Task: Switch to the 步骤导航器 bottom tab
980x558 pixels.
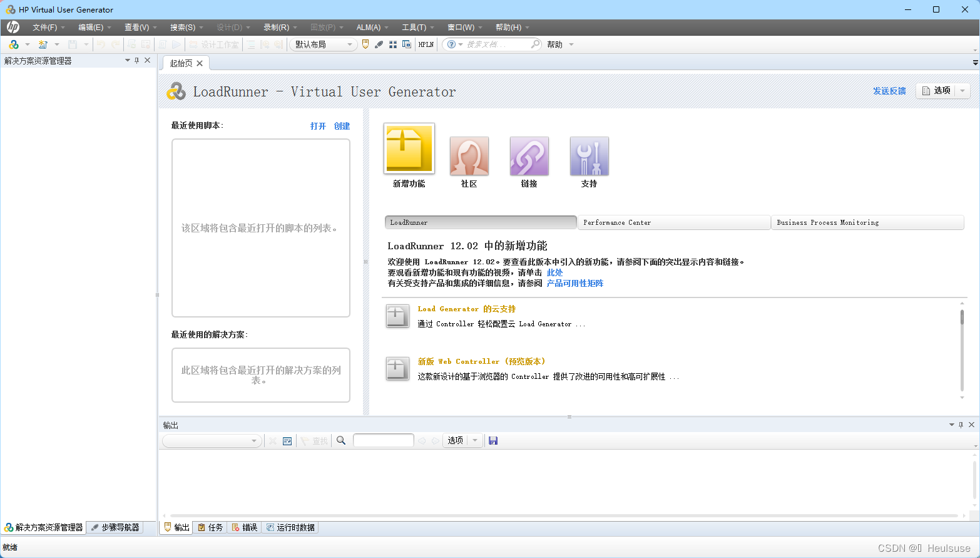Action: [115, 527]
